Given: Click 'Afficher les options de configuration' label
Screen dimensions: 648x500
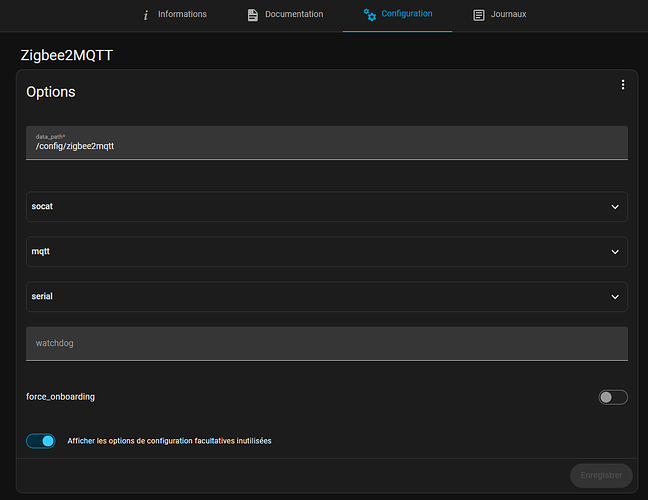Looking at the screenshot, I should [x=169, y=441].
